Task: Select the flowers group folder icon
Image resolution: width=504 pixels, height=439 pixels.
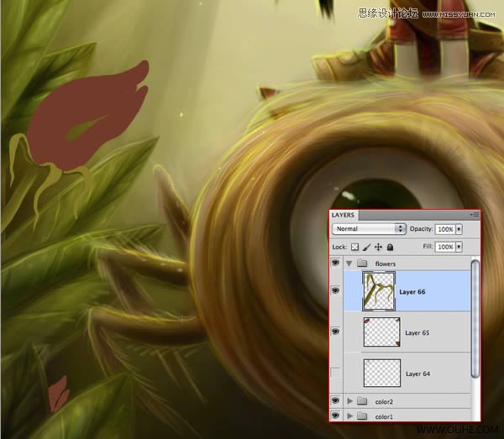Action: (362, 264)
